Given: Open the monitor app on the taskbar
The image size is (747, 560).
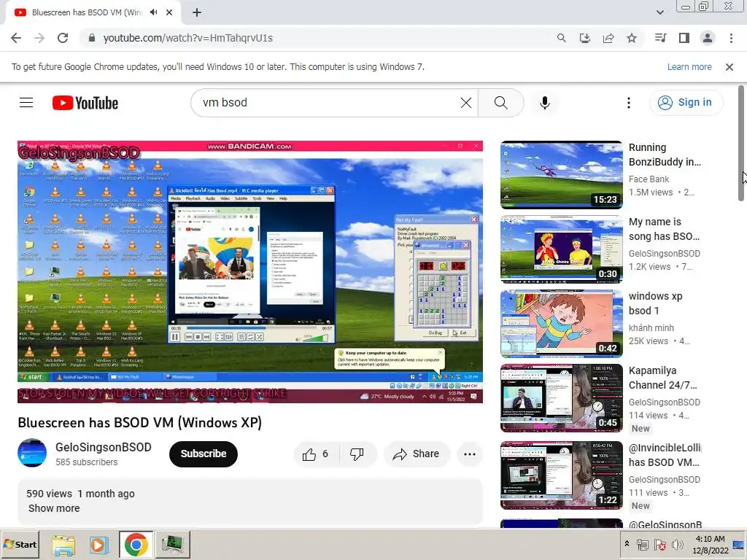Looking at the screenshot, I should [173, 545].
